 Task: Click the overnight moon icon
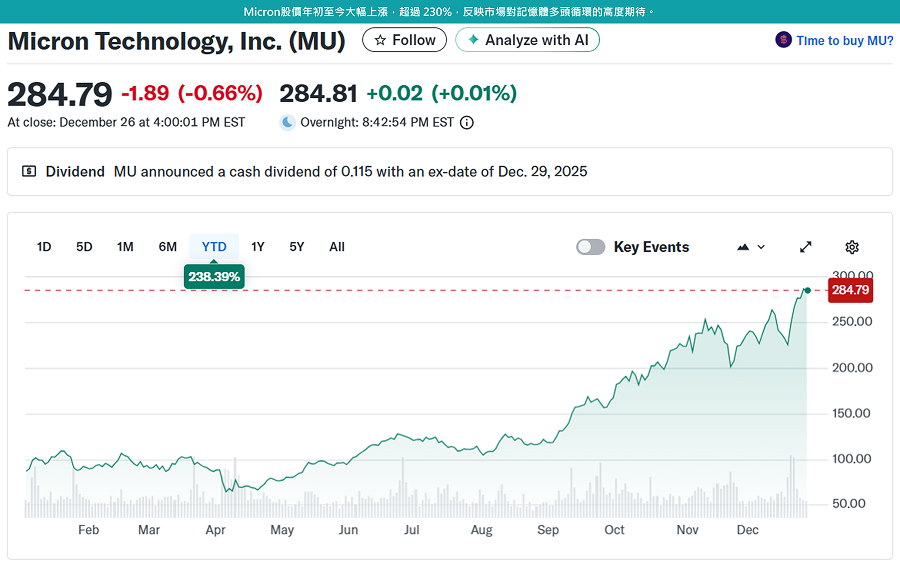pos(288,122)
